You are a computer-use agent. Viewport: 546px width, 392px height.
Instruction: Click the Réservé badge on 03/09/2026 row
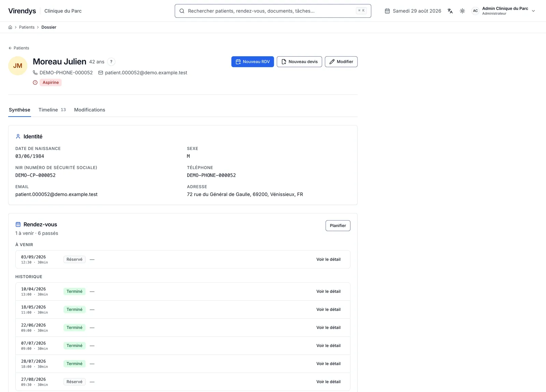(74, 259)
